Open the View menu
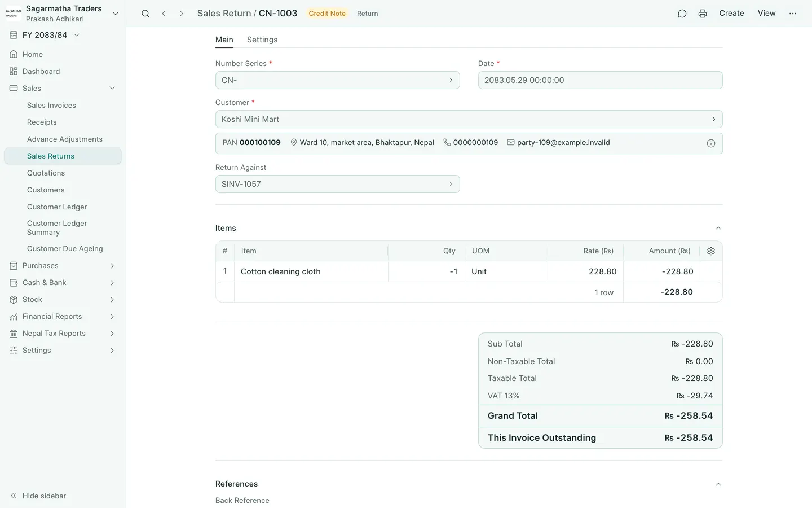 coord(767,14)
